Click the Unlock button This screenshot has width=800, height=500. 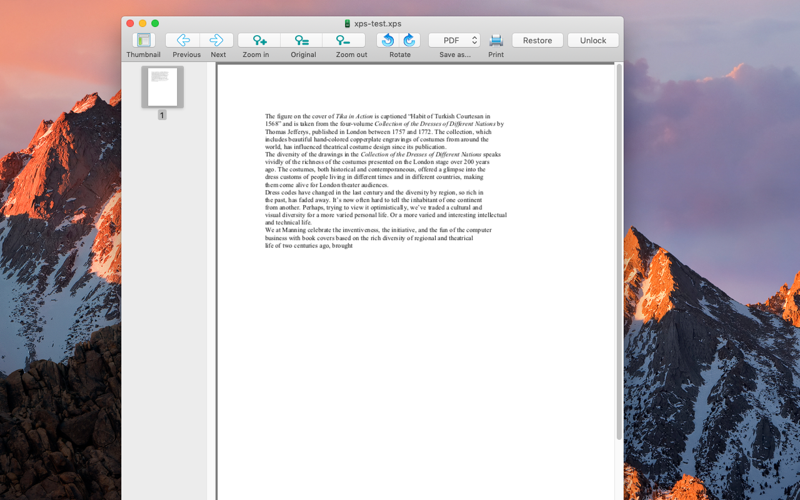point(593,40)
